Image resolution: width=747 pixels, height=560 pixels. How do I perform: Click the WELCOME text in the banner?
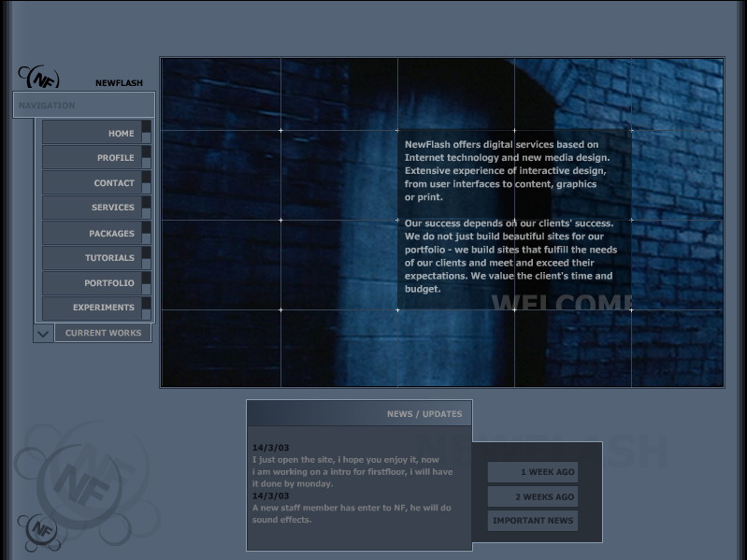tap(562, 302)
